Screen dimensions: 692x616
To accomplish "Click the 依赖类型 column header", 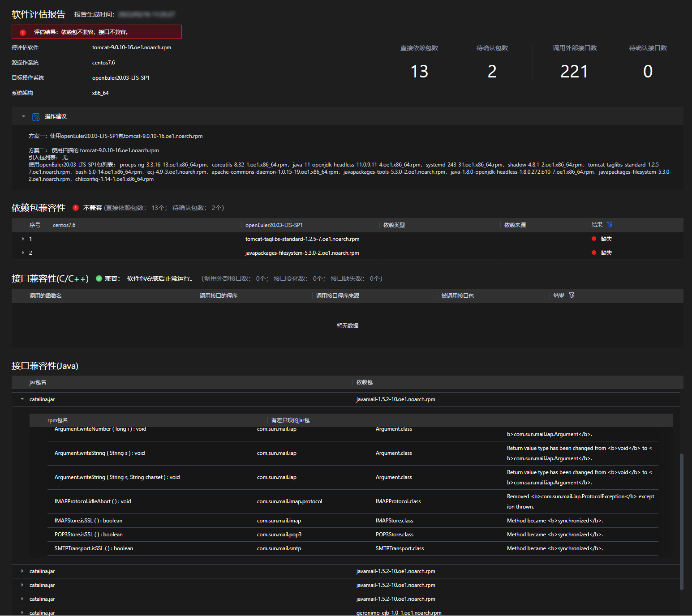I will point(394,225).
